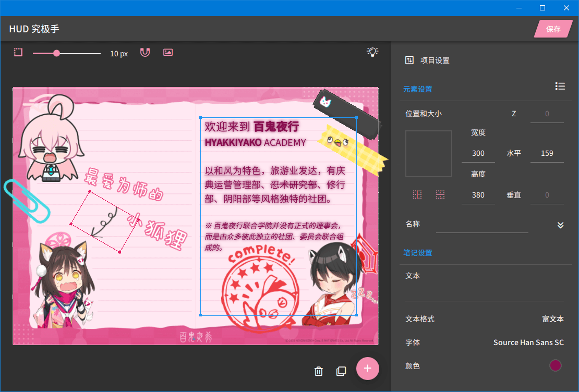Click the pink plus add button
Image resolution: width=579 pixels, height=392 pixels.
(x=367, y=369)
